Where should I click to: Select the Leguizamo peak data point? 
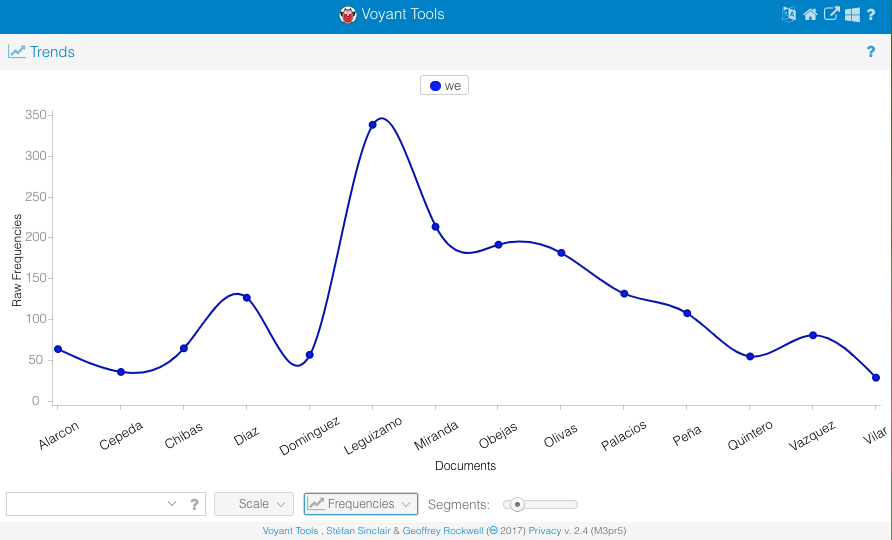pyautogui.click(x=373, y=125)
